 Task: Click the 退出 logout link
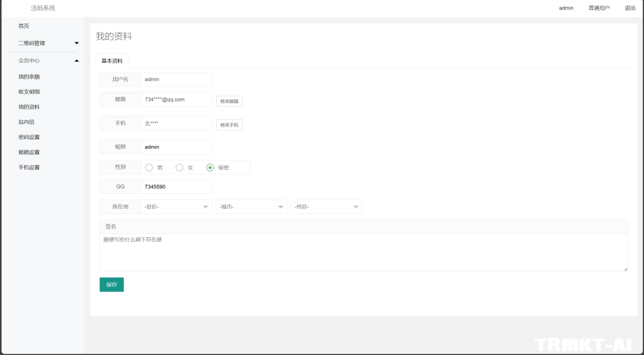point(630,8)
